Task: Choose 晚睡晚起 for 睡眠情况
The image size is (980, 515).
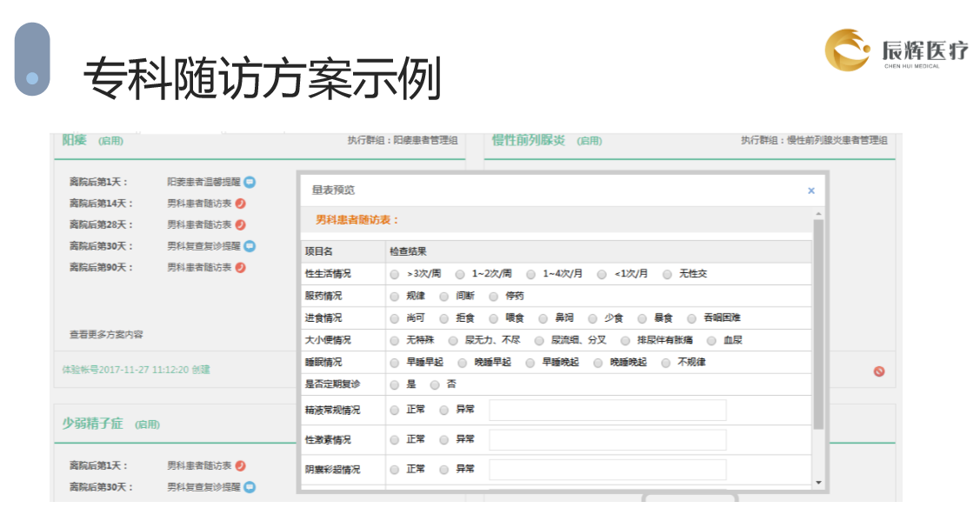Action: (x=598, y=363)
